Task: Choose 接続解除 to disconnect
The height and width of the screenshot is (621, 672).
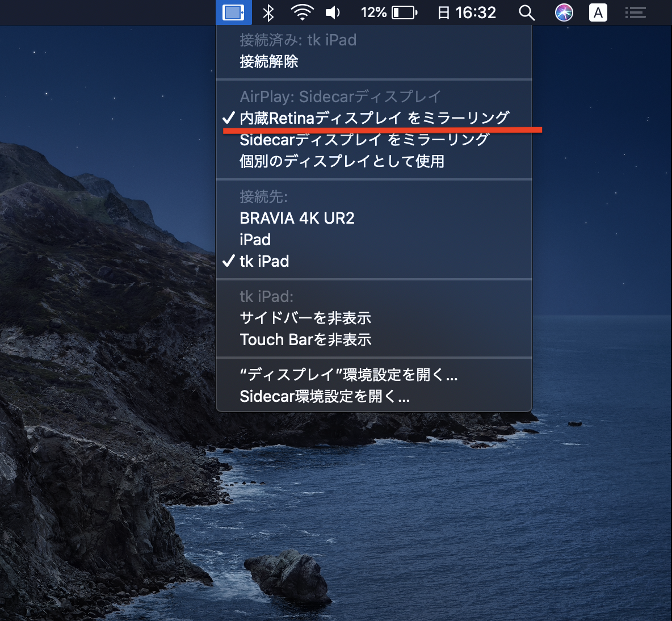Action: pos(373,61)
